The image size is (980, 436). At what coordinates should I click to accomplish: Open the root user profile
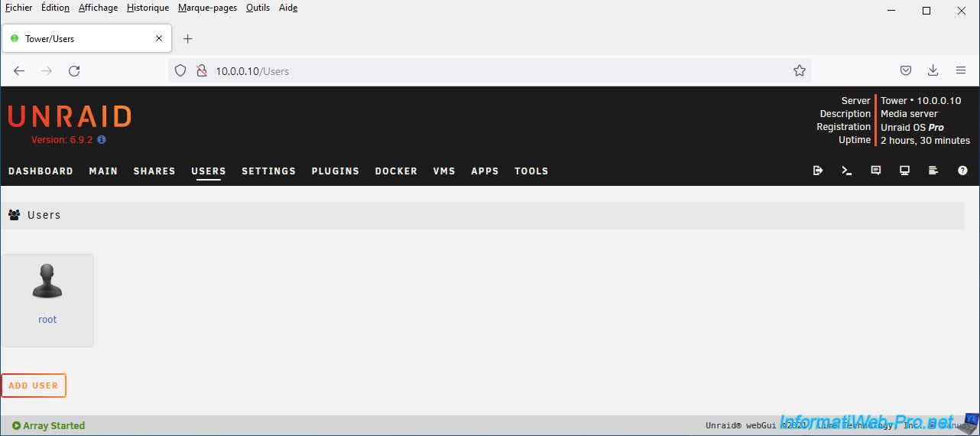pyautogui.click(x=47, y=300)
